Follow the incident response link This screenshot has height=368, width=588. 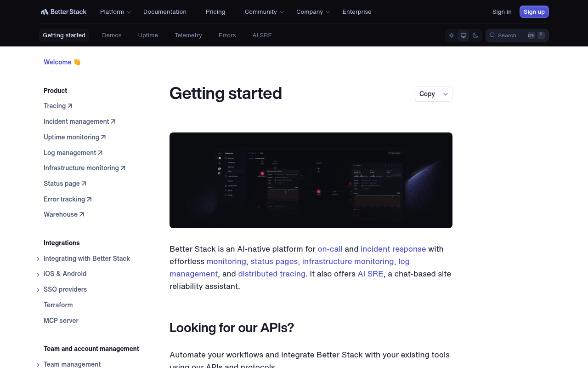pos(393,249)
